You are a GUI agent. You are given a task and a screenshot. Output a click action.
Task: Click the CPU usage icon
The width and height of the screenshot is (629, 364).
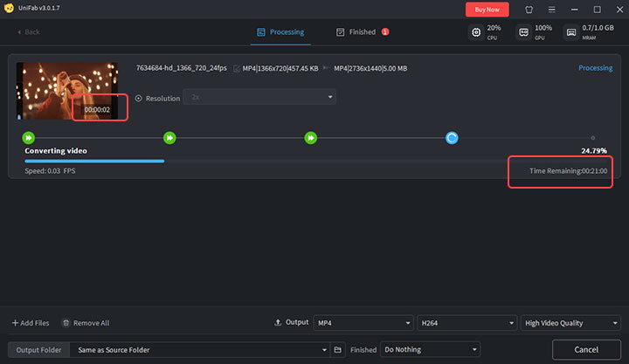(x=477, y=32)
